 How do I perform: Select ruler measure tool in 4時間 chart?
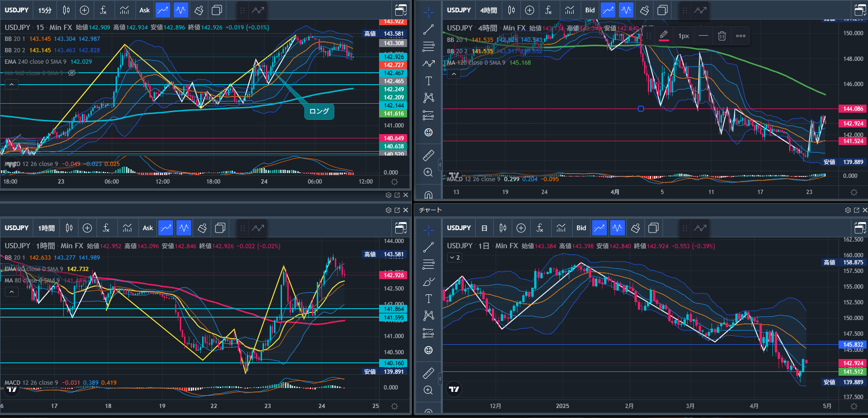(x=429, y=156)
